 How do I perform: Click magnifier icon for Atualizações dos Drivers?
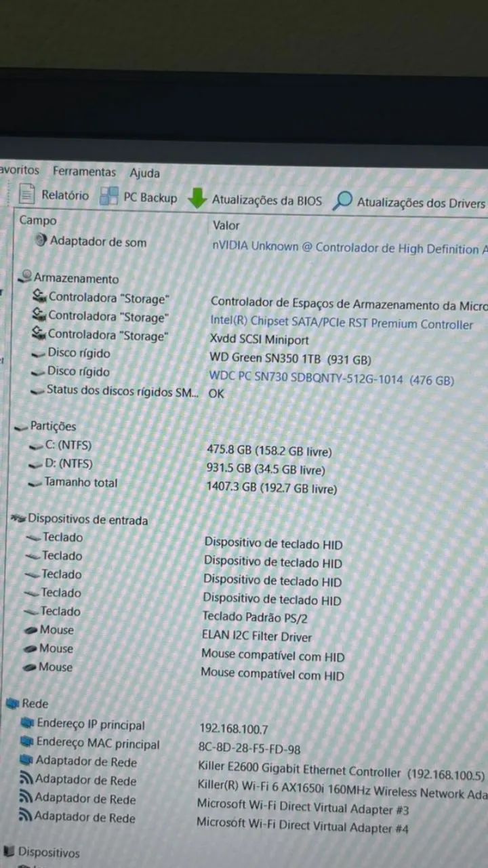[344, 201]
